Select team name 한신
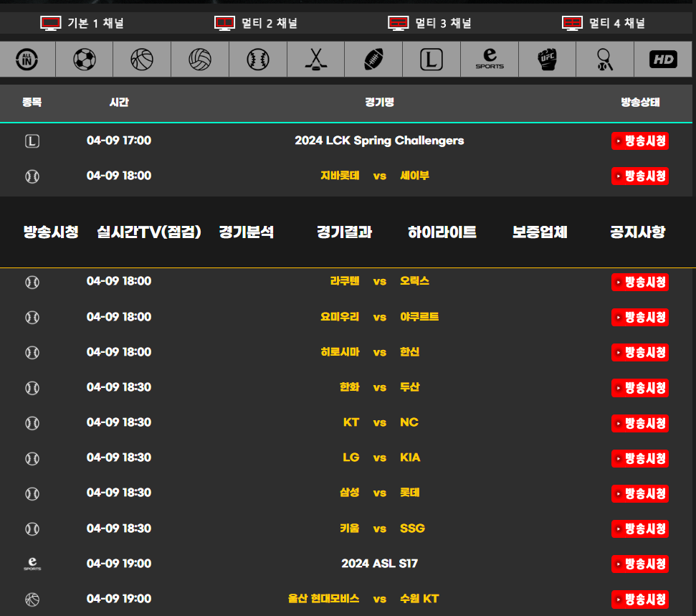Viewport: 696px width, 616px height. [x=409, y=352]
